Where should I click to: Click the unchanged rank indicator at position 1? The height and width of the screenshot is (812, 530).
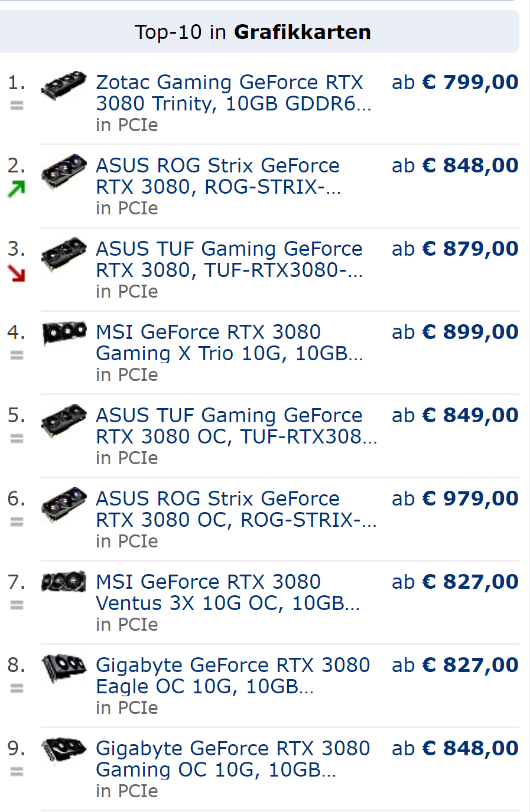17,106
